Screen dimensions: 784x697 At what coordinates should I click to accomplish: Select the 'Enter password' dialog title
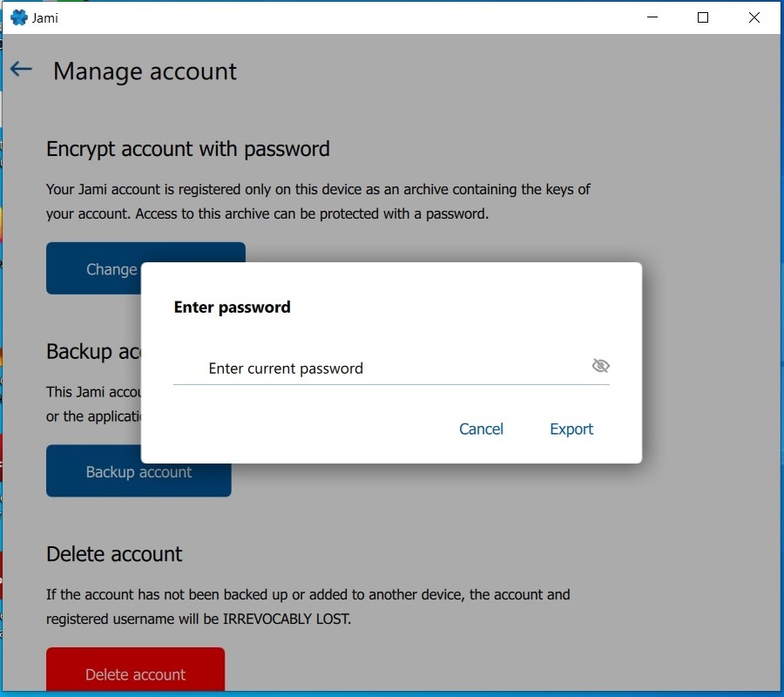pos(232,307)
